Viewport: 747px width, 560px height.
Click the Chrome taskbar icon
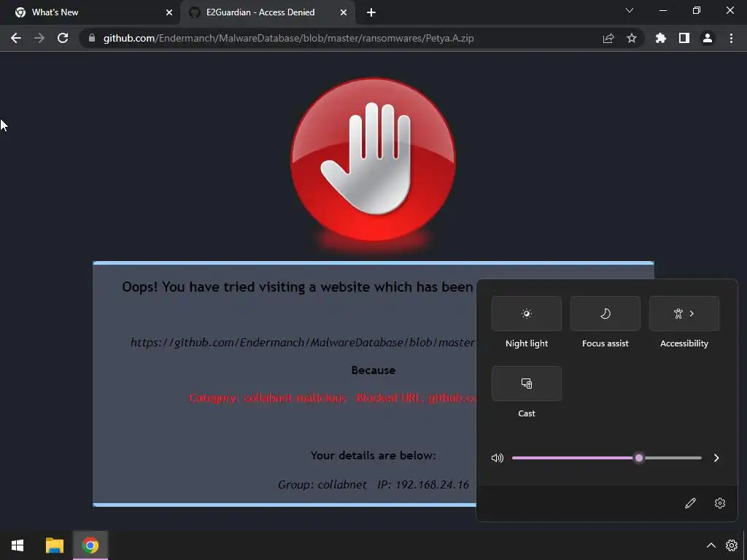coord(90,545)
